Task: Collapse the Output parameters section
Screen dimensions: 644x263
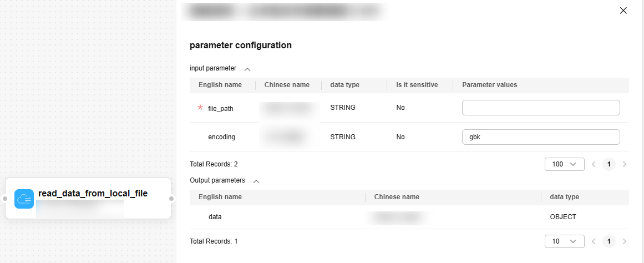Action: tap(256, 181)
